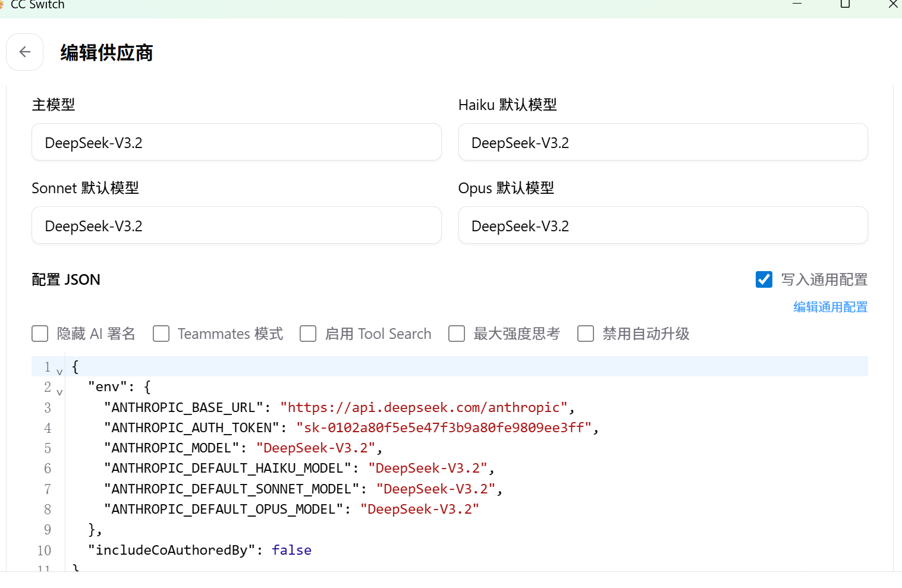Enable the 隐藏 AI 署名 checkbox
The height and width of the screenshot is (588, 902).
coord(40,334)
